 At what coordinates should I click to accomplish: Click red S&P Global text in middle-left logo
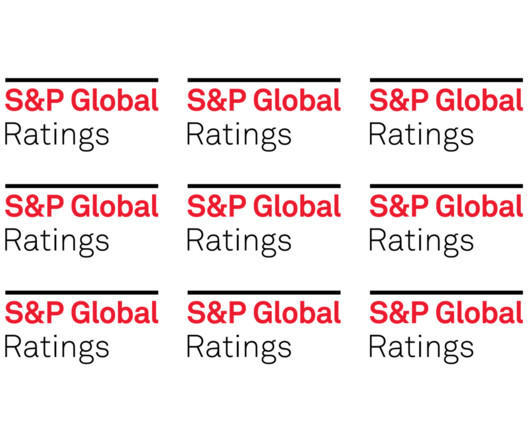(x=81, y=206)
